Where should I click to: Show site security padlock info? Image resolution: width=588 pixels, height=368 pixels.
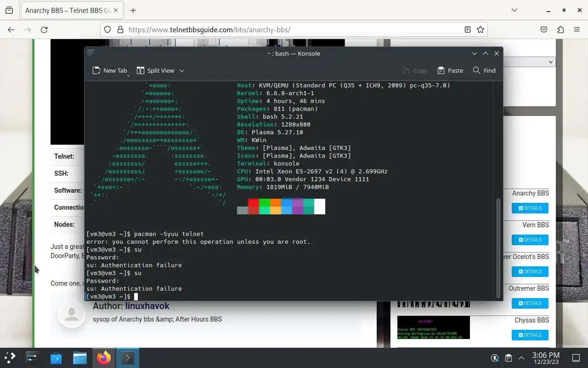(120, 29)
